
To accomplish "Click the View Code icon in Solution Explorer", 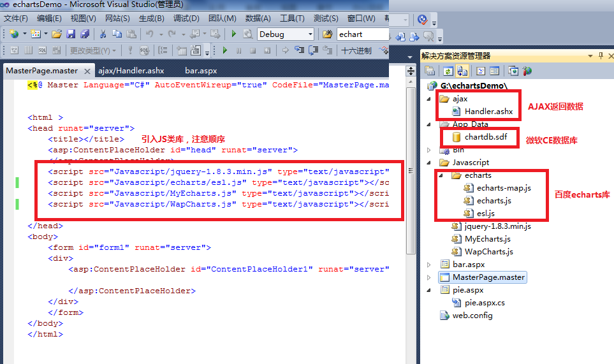I will (481, 71).
